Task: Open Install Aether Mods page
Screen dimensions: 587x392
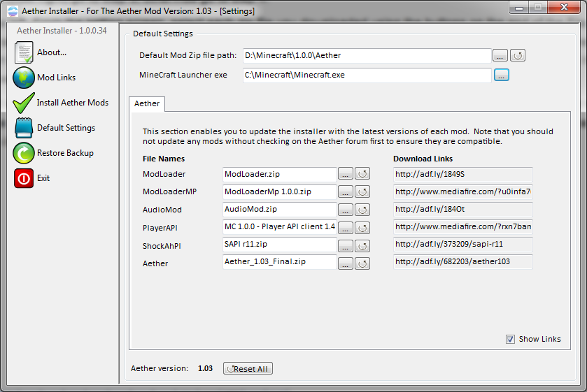Action: point(73,103)
